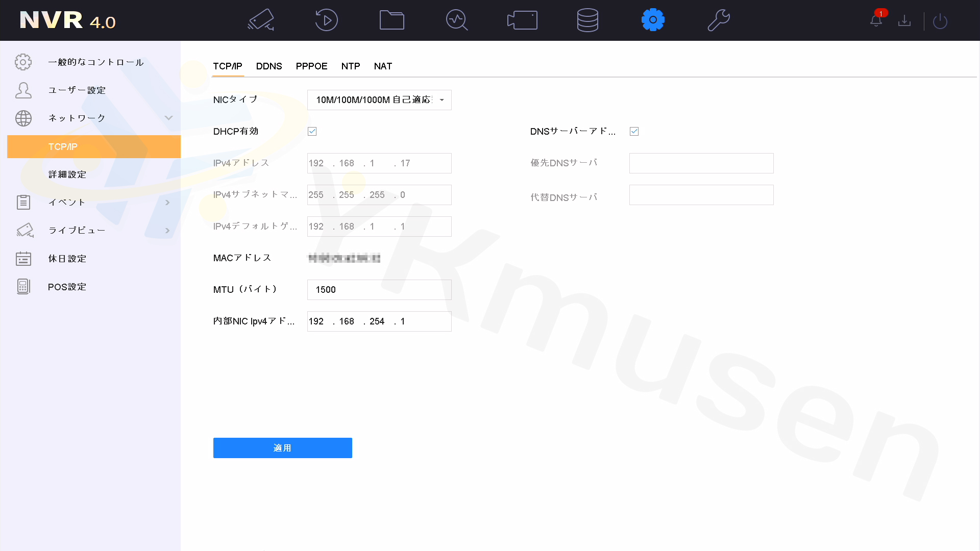Viewport: 980px width, 551px height.
Task: Open the alarm notification bell icon
Action: [876, 20]
